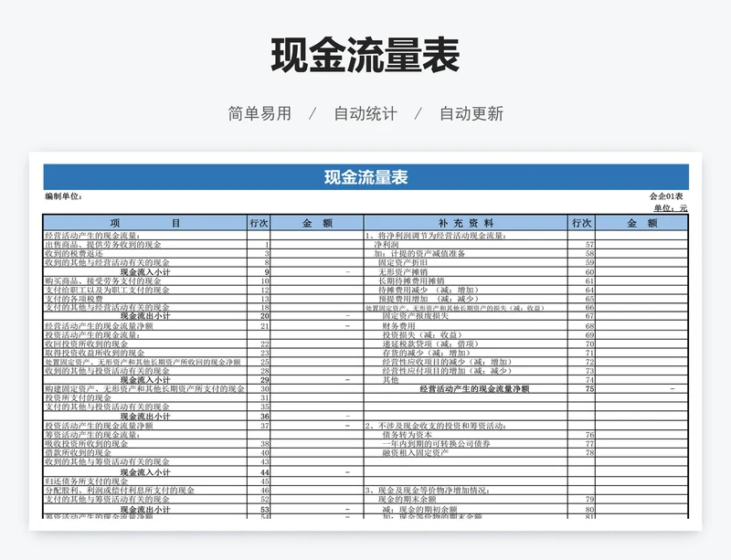Screen dimensions: 731x560
Task: Select the 净利润 row
Action: (387, 244)
